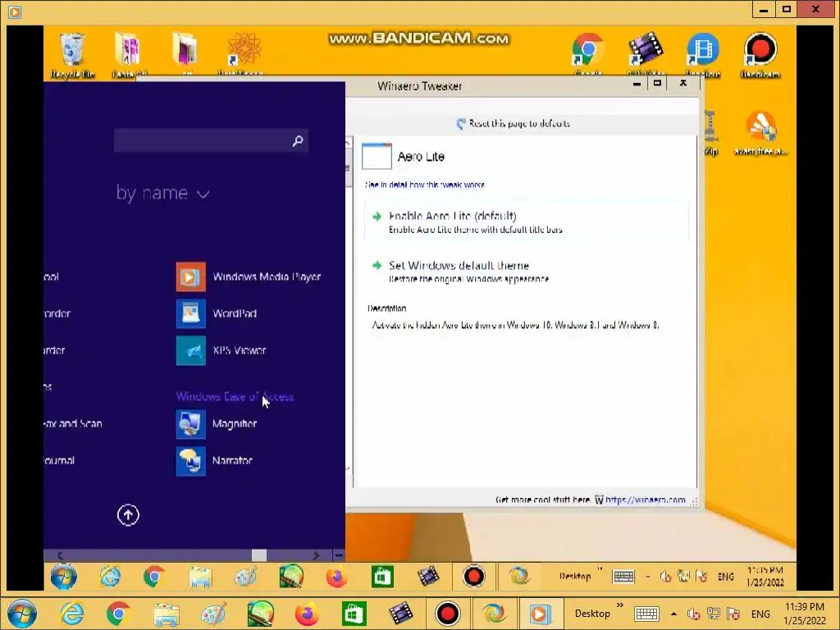Click Store icon on recorded video's taskbar

coord(382,577)
